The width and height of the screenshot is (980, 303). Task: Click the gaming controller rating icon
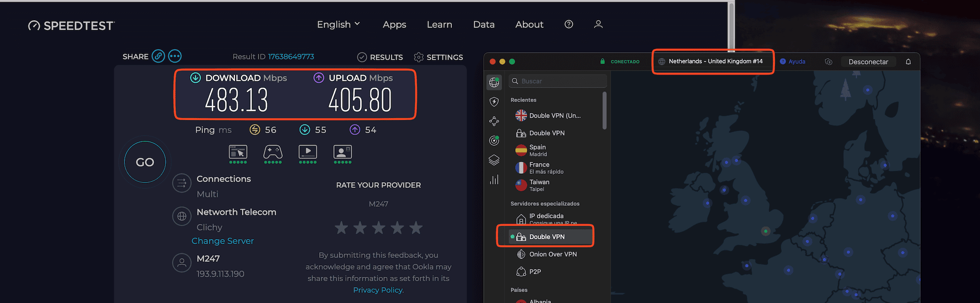273,152
